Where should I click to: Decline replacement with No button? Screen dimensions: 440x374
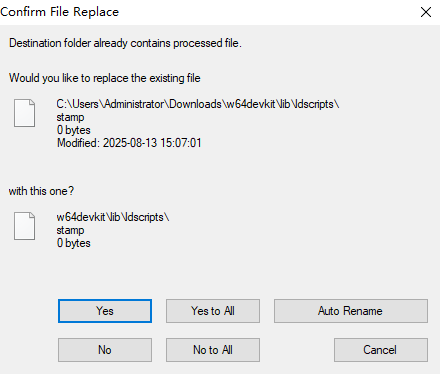(x=105, y=350)
